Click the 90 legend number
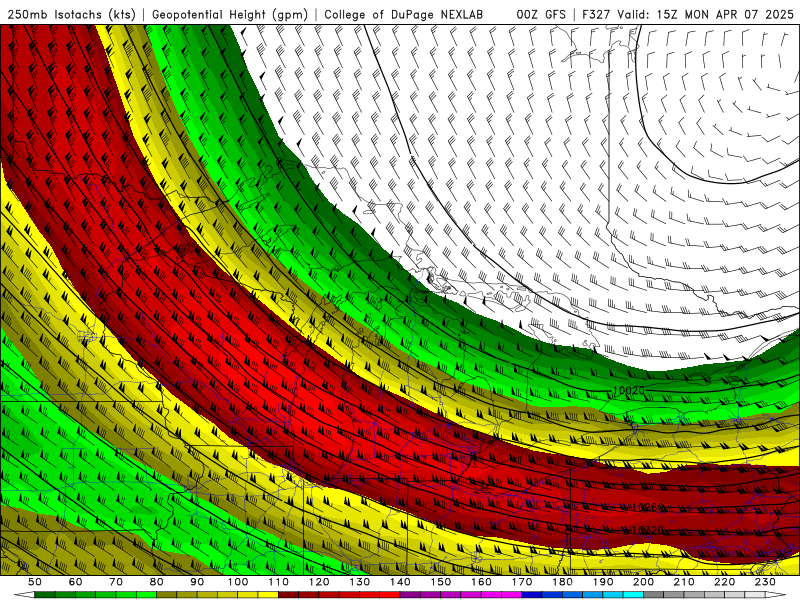Image resolution: width=800 pixels, height=600 pixels. pyautogui.click(x=197, y=582)
